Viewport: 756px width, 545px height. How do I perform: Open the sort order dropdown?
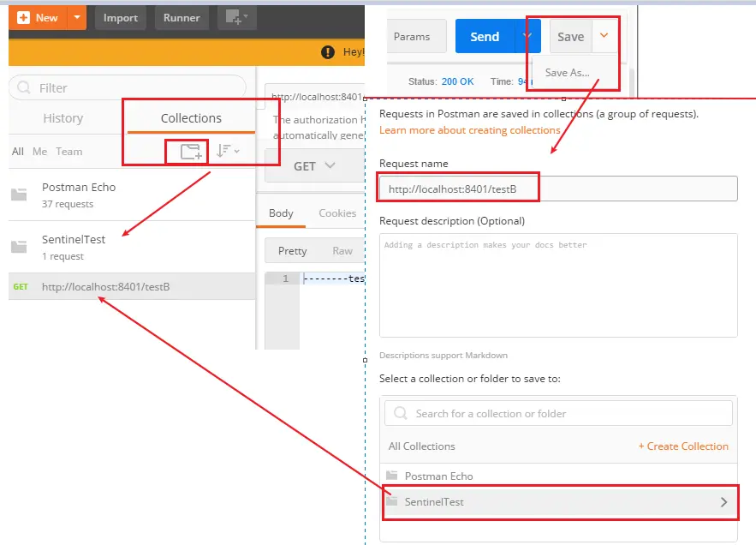[228, 151]
